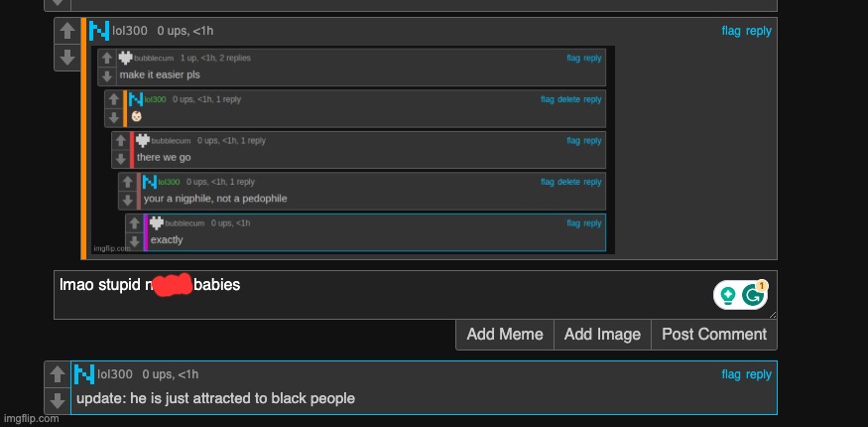Reply to the top lol300 comment
The height and width of the screenshot is (427, 868).
759,32
